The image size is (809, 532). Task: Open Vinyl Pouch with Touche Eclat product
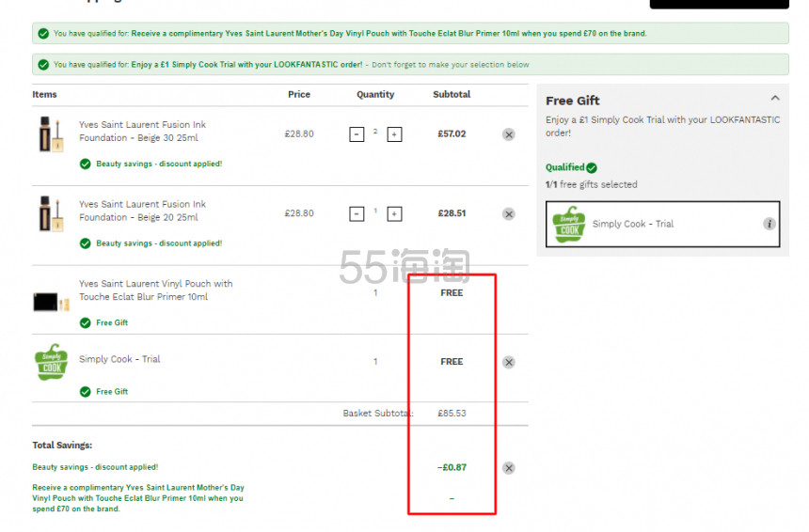pyautogui.click(x=156, y=290)
